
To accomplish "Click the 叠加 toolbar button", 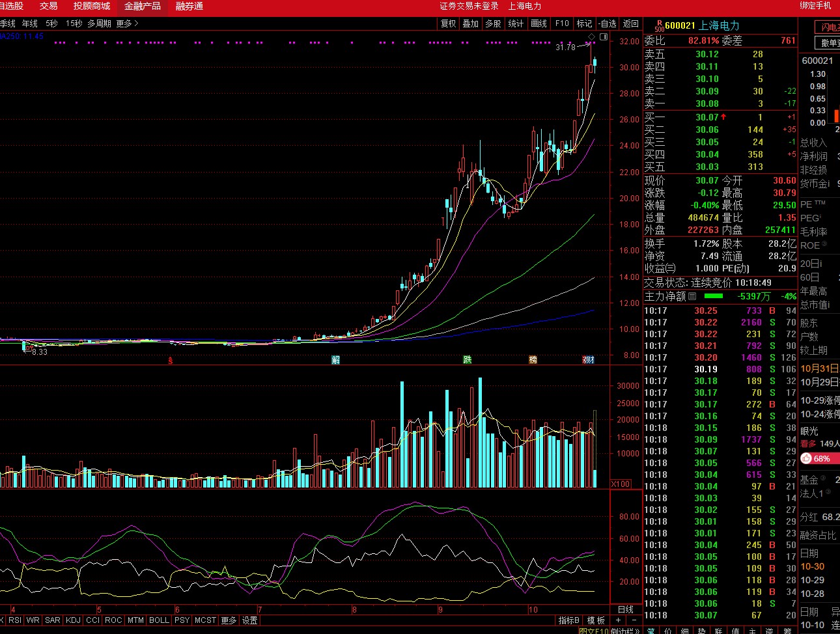I will click(x=471, y=23).
